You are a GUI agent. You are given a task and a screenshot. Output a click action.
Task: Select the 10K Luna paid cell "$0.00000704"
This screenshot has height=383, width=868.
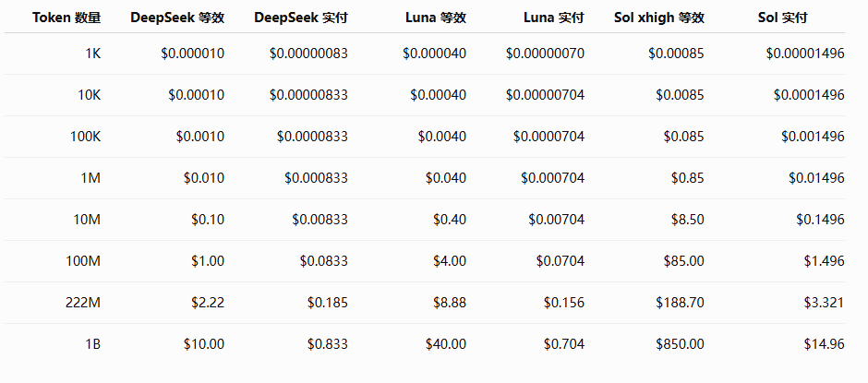545,95
